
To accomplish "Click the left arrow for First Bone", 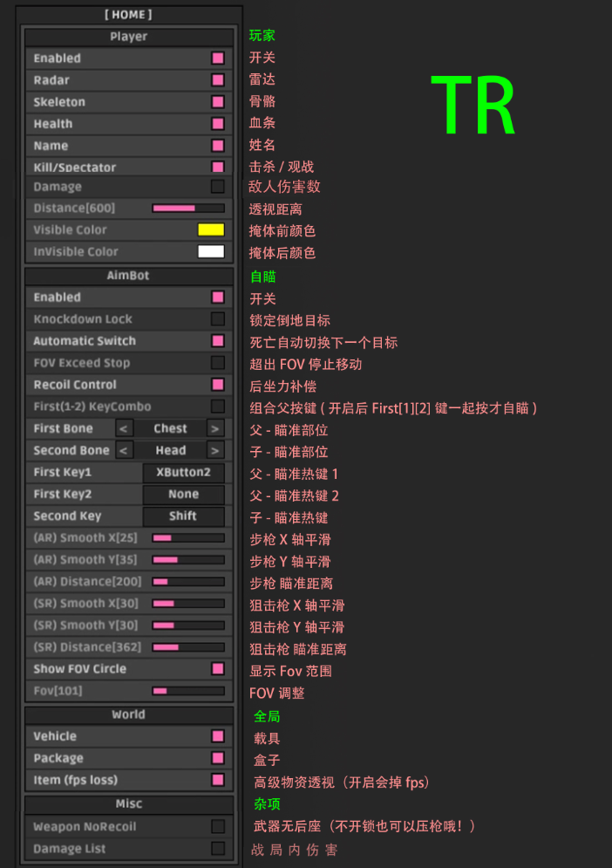I will (x=124, y=428).
